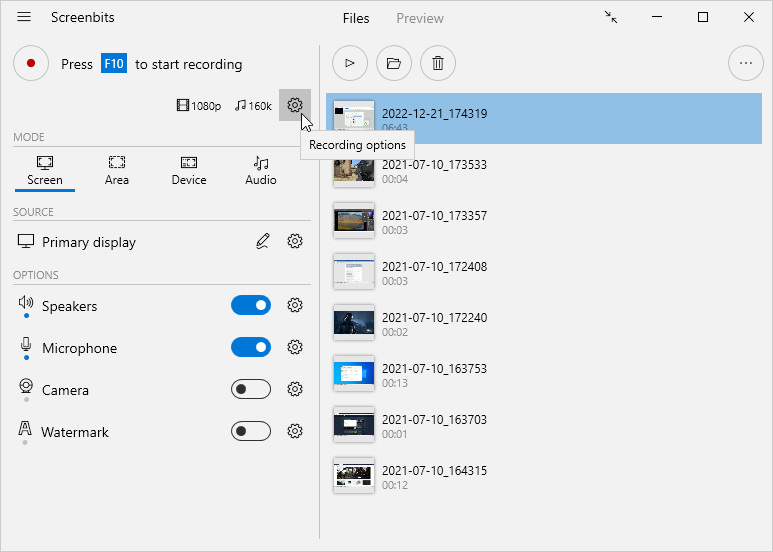Select Device recording mode

click(189, 172)
